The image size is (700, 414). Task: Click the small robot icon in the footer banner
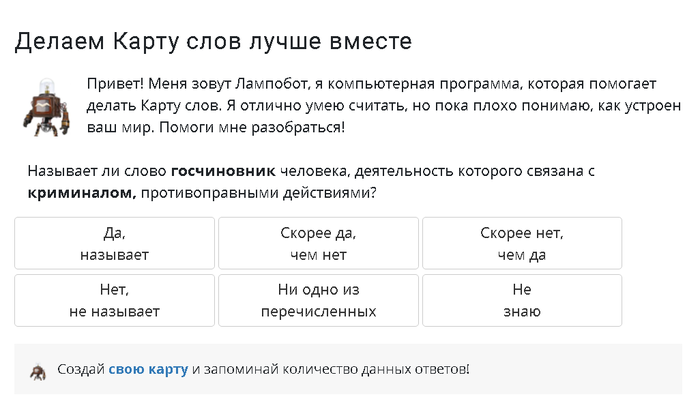tap(38, 370)
